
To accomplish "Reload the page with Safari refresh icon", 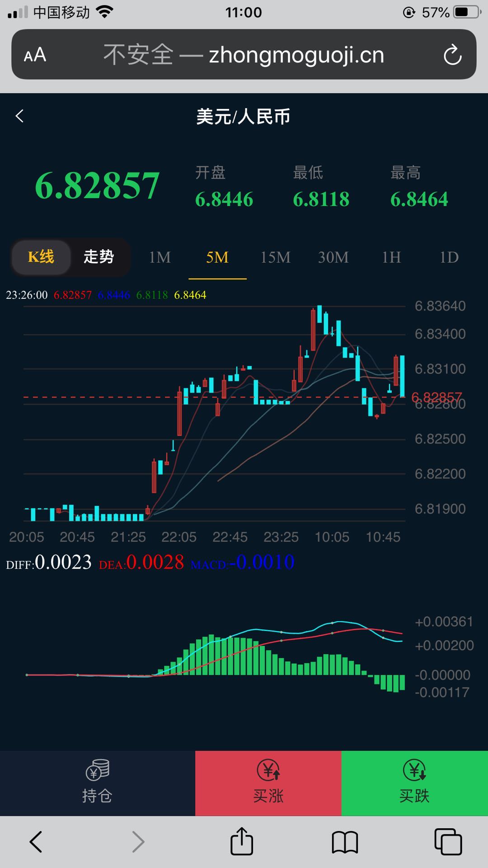I will tap(452, 55).
